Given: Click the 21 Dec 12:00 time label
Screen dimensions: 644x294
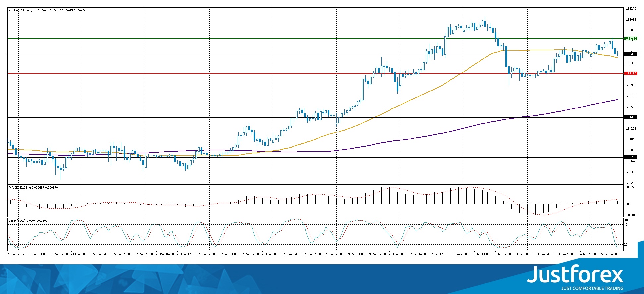Looking at the screenshot, I should [x=59, y=254].
